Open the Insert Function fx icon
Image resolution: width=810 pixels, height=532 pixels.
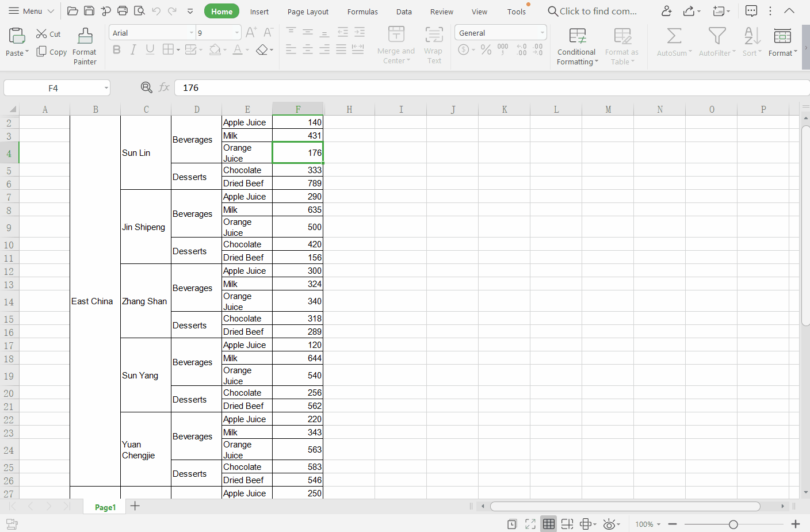coord(164,87)
